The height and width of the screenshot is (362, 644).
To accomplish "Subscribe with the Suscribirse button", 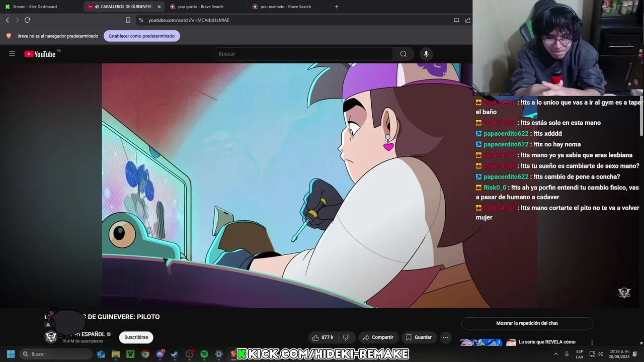I will pyautogui.click(x=136, y=337).
